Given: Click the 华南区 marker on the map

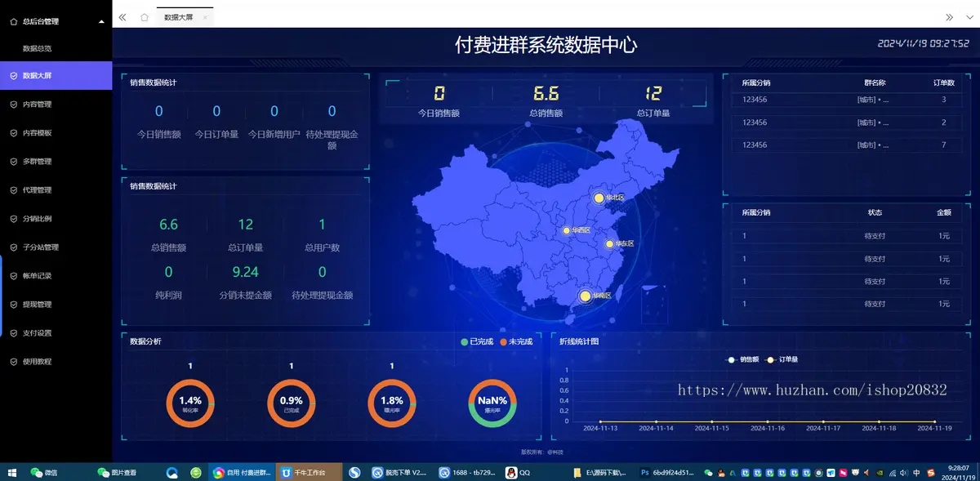Looking at the screenshot, I should [x=585, y=294].
